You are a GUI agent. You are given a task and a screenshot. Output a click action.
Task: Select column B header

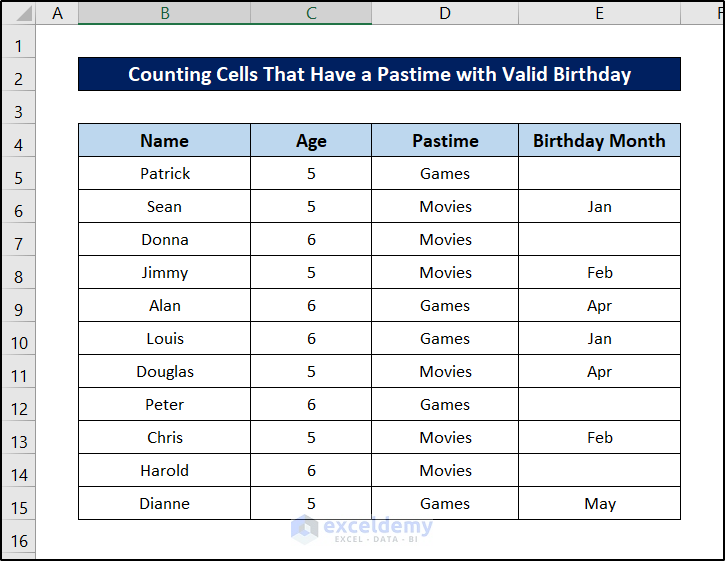[164, 13]
